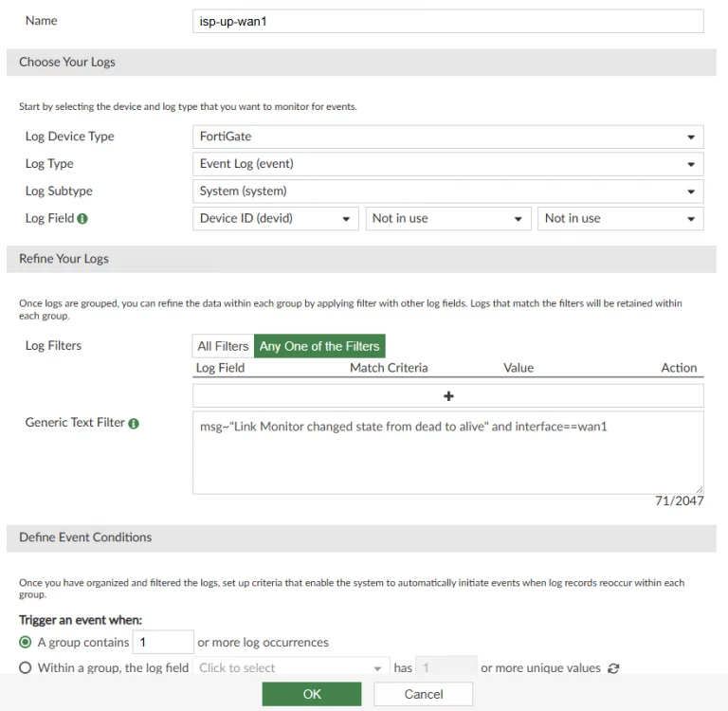Click the Generic Text Filter text area
The height and width of the screenshot is (711, 728).
(x=448, y=453)
